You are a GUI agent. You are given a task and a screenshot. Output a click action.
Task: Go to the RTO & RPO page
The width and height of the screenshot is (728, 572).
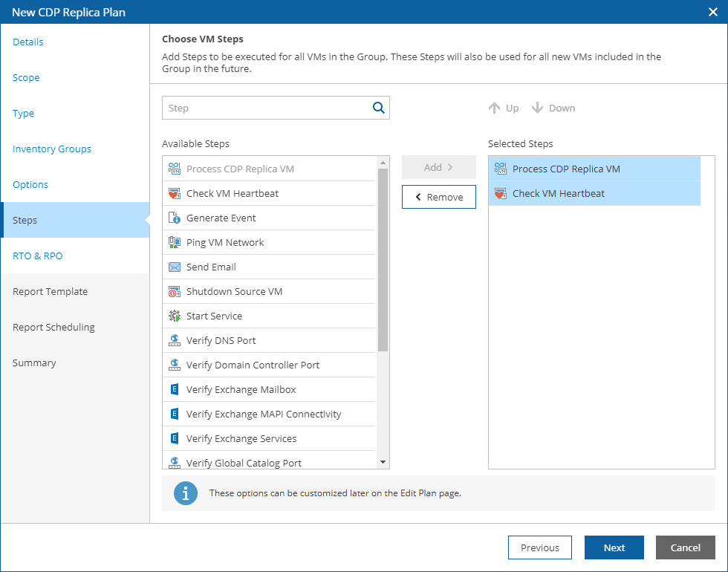38,256
